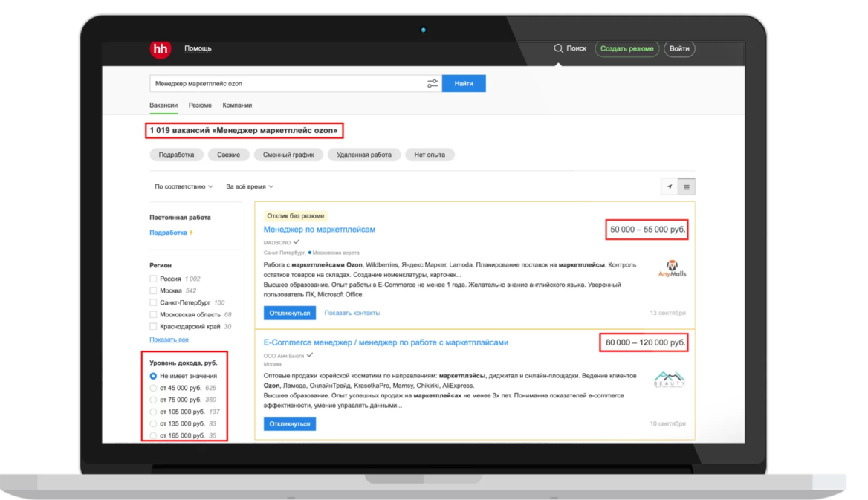Open 'E-Commerce менеджер' vacancy title

click(x=386, y=342)
